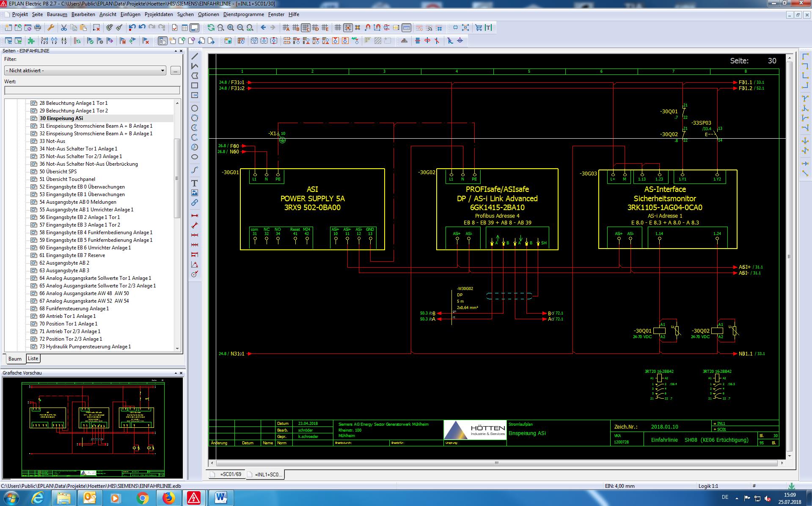The image size is (812, 506).
Task: Toggle the object snap button
Action: coord(367,28)
